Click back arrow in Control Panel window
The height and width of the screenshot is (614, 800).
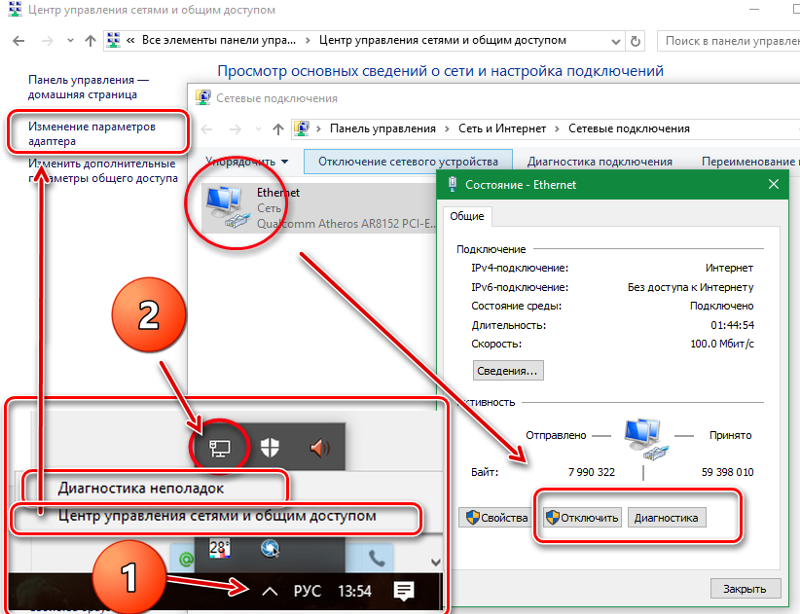18,41
